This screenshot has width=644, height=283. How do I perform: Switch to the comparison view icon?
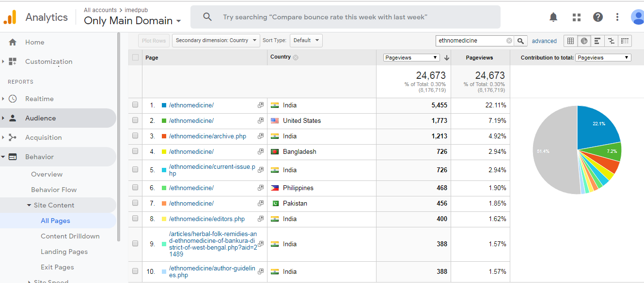pyautogui.click(x=611, y=41)
